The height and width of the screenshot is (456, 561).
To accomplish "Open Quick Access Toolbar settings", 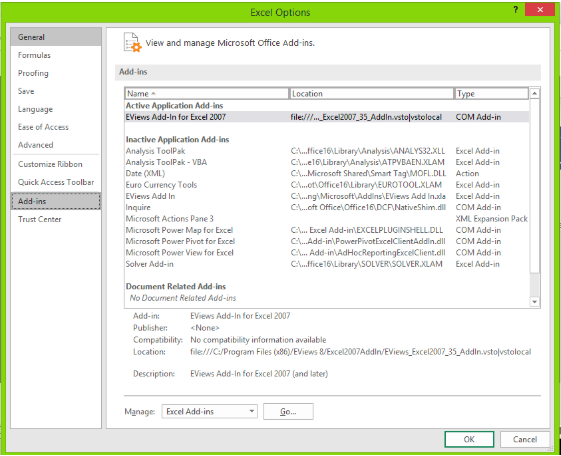I will coord(56,182).
